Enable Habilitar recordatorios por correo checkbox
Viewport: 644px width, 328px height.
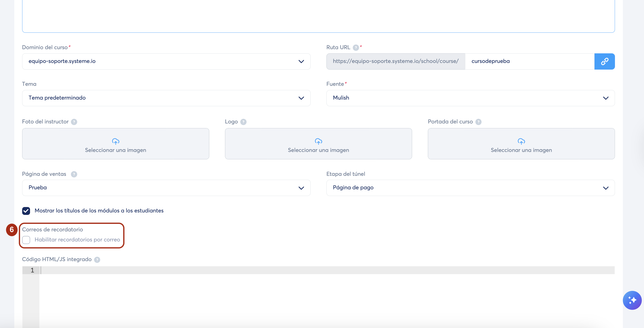26,240
